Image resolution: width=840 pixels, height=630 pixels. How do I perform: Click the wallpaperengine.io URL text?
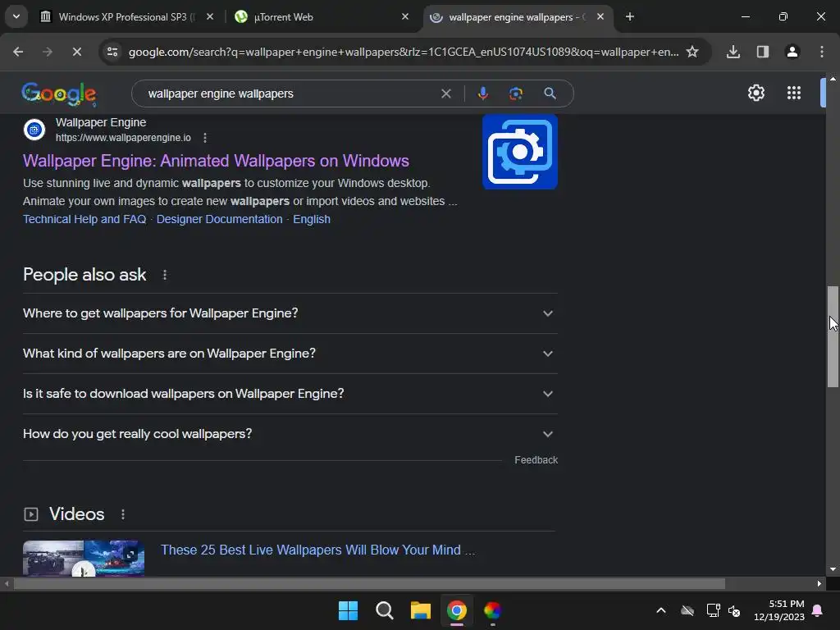pos(123,138)
